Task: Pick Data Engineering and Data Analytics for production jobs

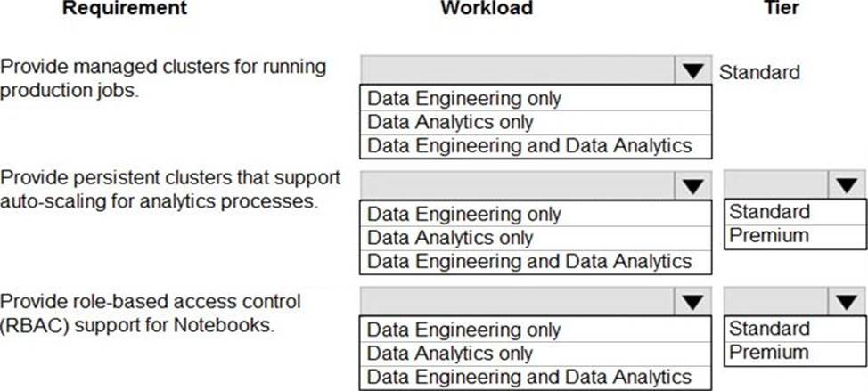Action: [x=536, y=146]
